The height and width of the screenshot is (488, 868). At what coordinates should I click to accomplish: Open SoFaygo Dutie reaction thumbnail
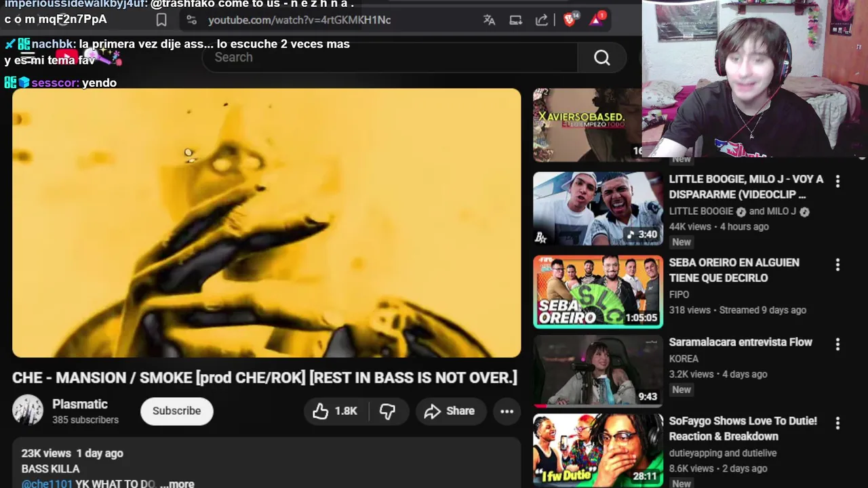click(598, 450)
